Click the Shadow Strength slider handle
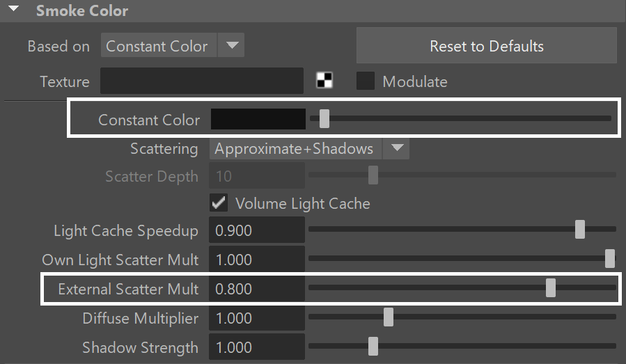626x364 pixels. coord(373,346)
